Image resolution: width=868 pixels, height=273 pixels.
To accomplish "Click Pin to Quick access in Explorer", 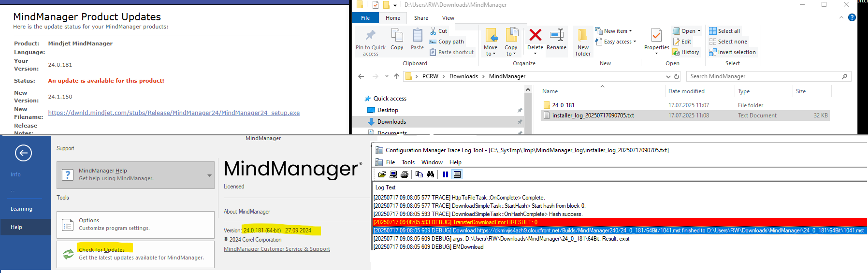I will coord(371,42).
